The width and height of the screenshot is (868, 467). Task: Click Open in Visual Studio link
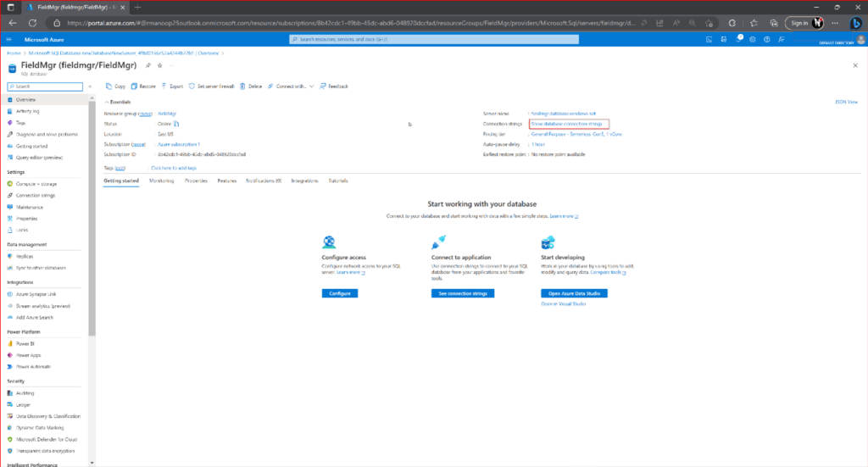click(x=563, y=303)
